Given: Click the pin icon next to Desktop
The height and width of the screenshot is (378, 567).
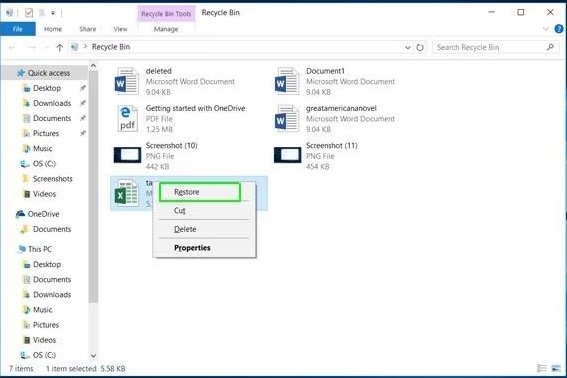Looking at the screenshot, I should click(x=83, y=88).
